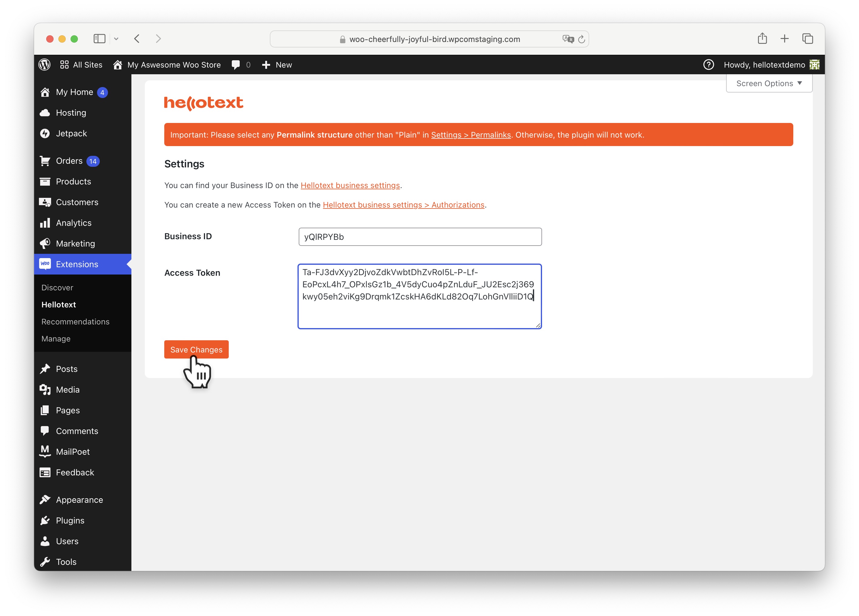Go back with the back arrow

(137, 39)
